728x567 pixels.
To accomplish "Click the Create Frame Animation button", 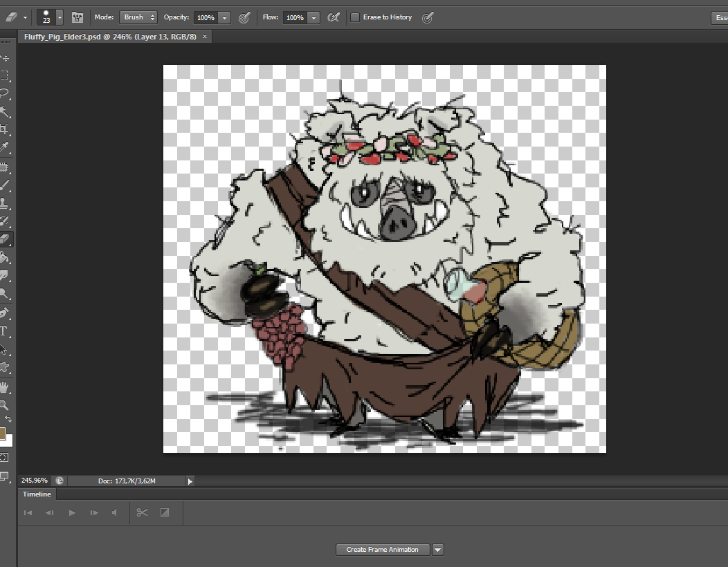I will [382, 550].
